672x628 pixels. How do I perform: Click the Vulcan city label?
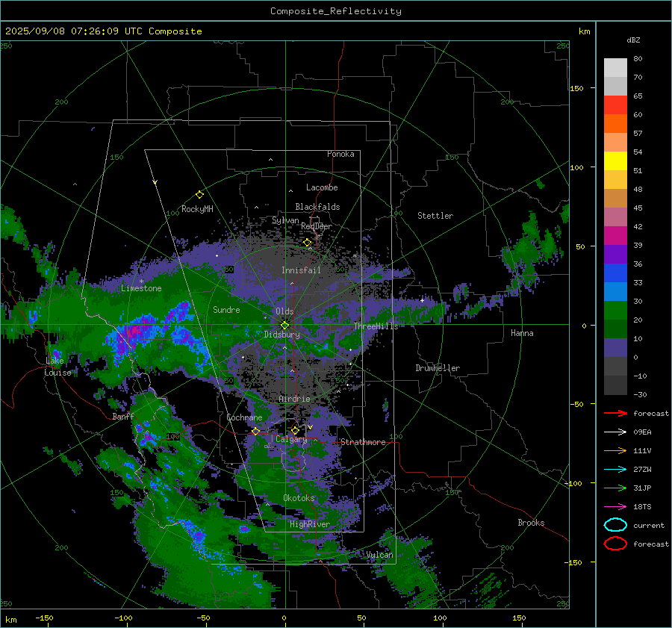tap(380, 555)
